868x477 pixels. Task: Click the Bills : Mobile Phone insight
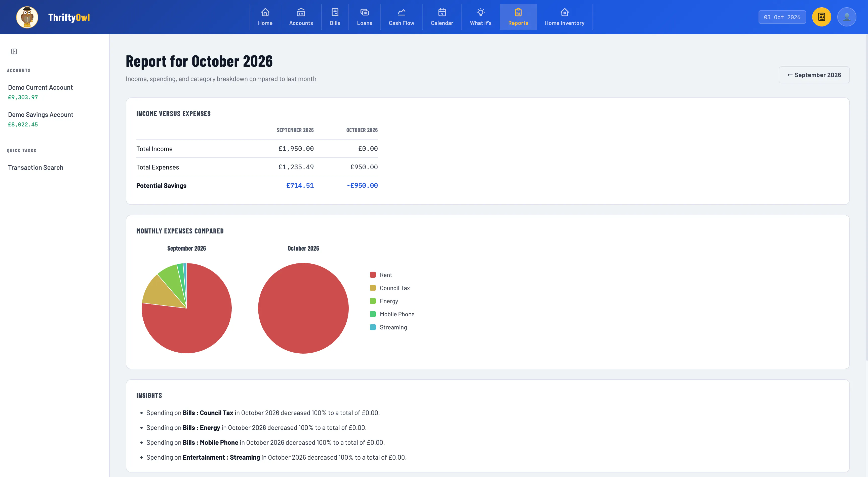[x=265, y=442]
